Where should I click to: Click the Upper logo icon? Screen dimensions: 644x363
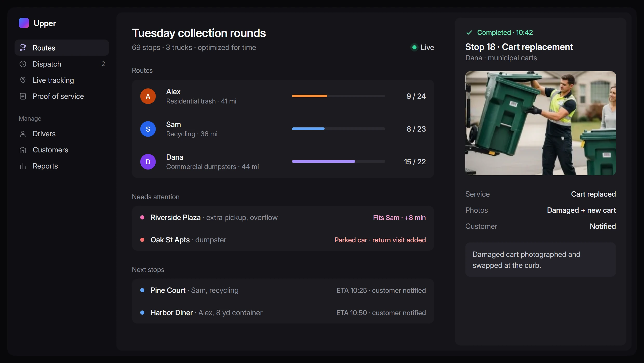24,23
